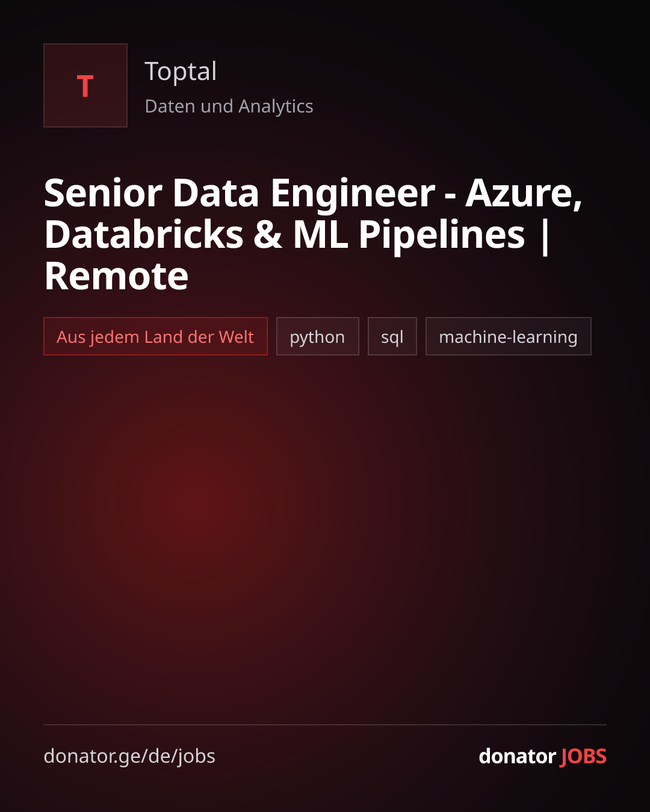This screenshot has height=812, width=650.
Task: Click the word Remote in the headline
Action: point(117,276)
